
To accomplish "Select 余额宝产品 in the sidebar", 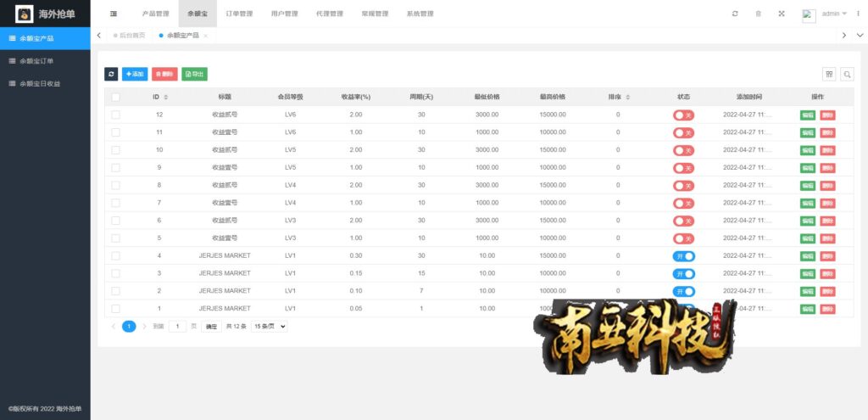I will 45,38.
